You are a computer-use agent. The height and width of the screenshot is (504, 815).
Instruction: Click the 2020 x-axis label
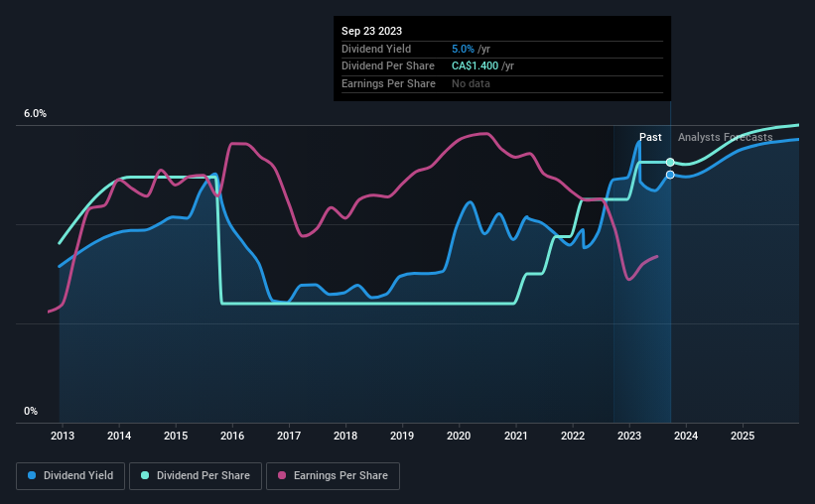(459, 436)
